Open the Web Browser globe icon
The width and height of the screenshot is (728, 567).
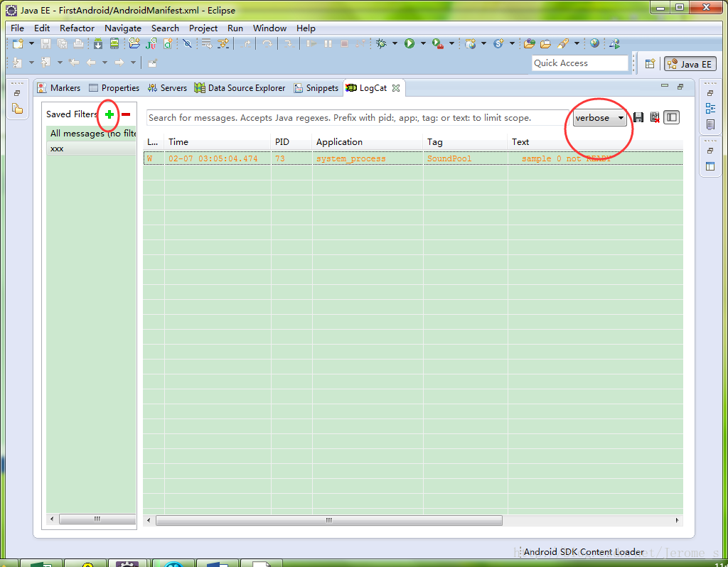594,43
